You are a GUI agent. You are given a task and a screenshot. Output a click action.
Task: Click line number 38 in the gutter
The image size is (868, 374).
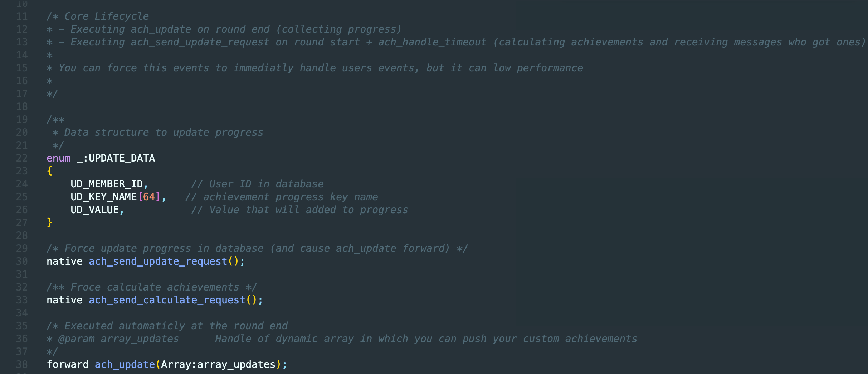(x=22, y=365)
